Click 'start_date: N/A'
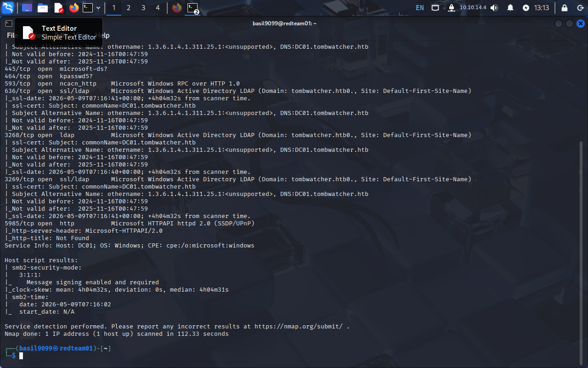 tap(47, 312)
